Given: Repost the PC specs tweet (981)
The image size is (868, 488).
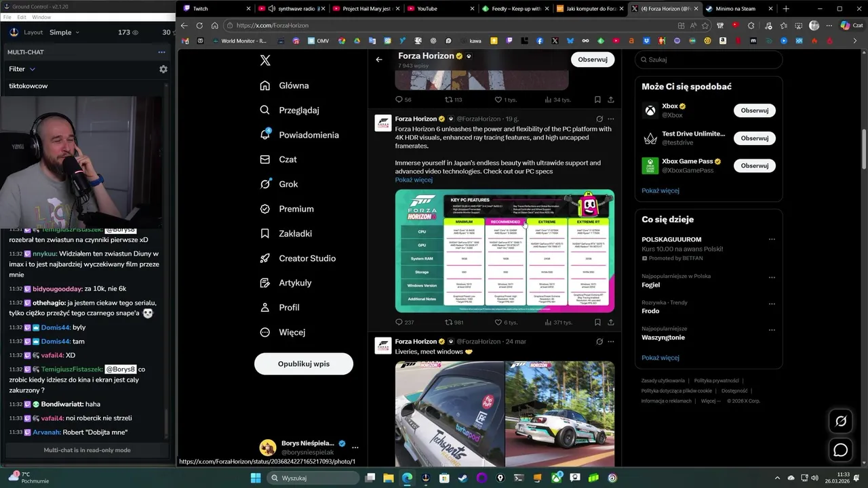Looking at the screenshot, I should [454, 323].
